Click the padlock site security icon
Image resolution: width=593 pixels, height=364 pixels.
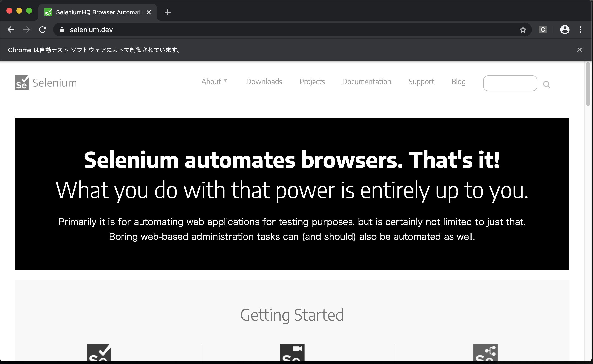[62, 30]
